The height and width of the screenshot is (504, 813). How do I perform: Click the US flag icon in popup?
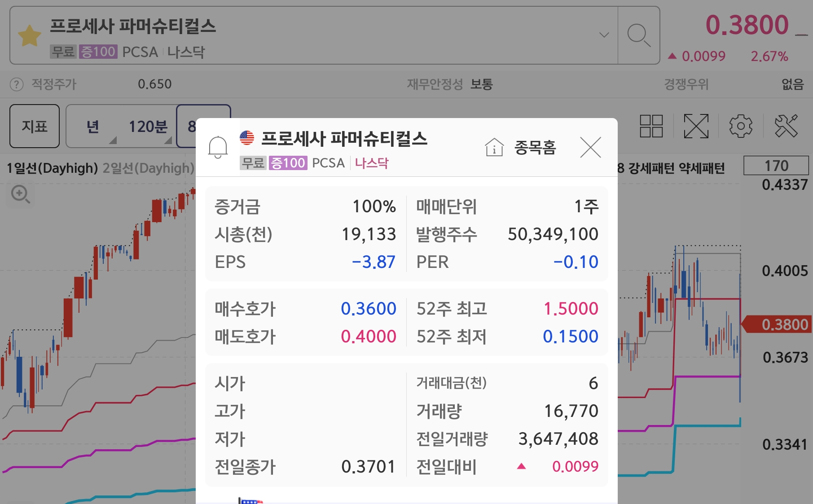point(247,138)
